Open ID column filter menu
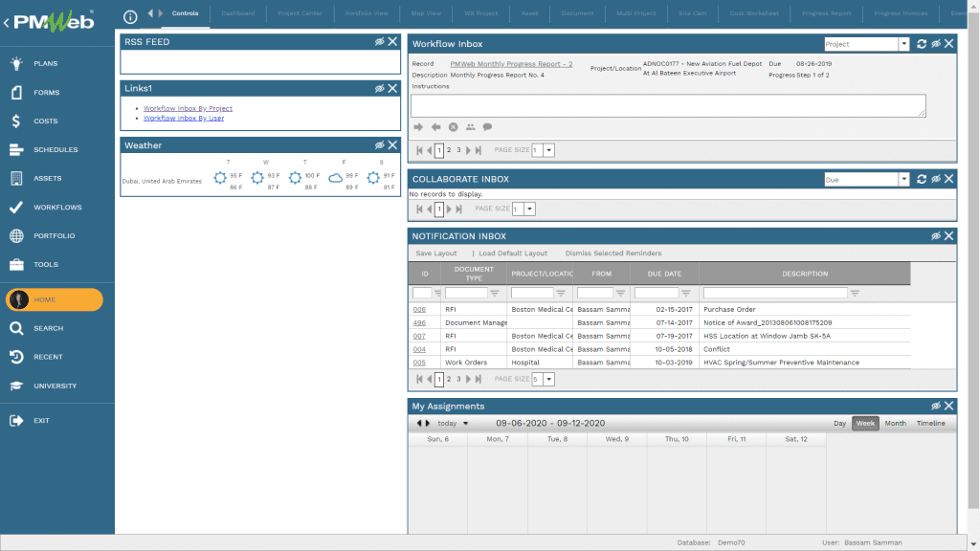Viewport: 980px width, 551px height. click(x=436, y=293)
